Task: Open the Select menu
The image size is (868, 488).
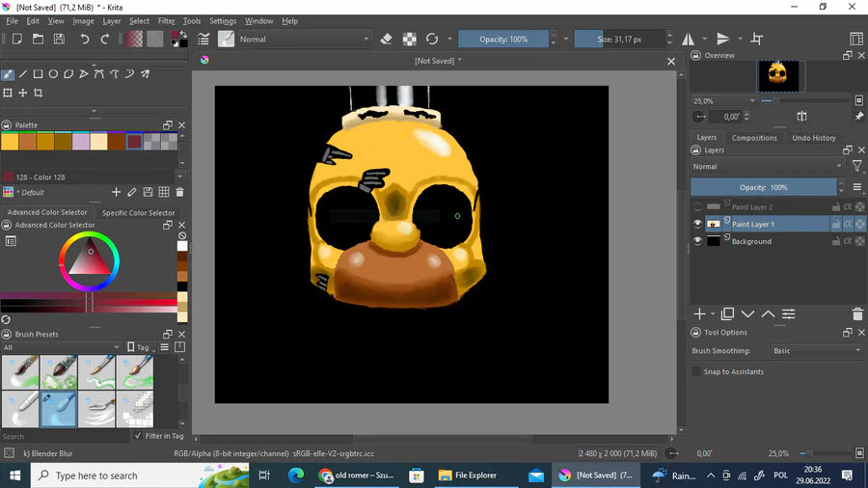Action: coord(139,21)
